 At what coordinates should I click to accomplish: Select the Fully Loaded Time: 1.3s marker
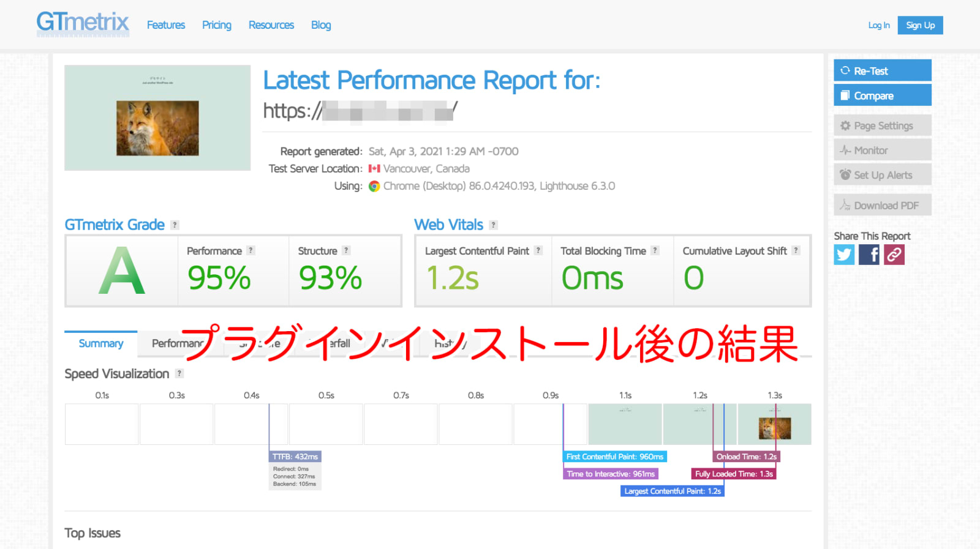pos(734,474)
